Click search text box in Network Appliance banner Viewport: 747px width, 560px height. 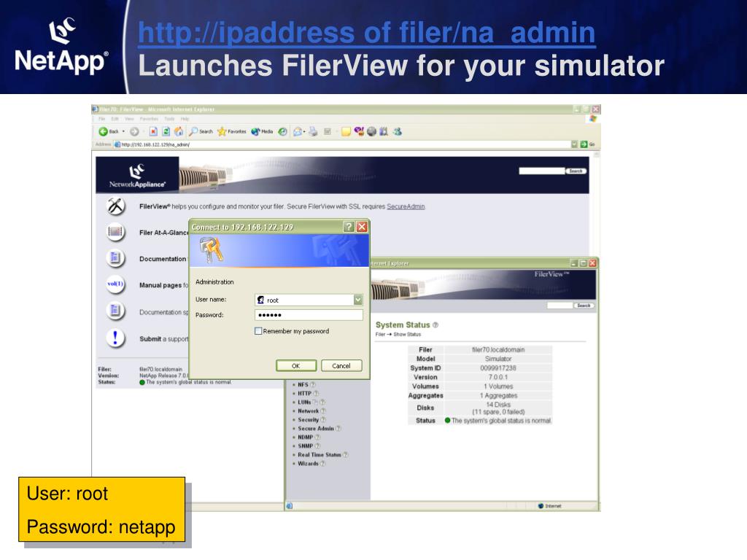[542, 171]
